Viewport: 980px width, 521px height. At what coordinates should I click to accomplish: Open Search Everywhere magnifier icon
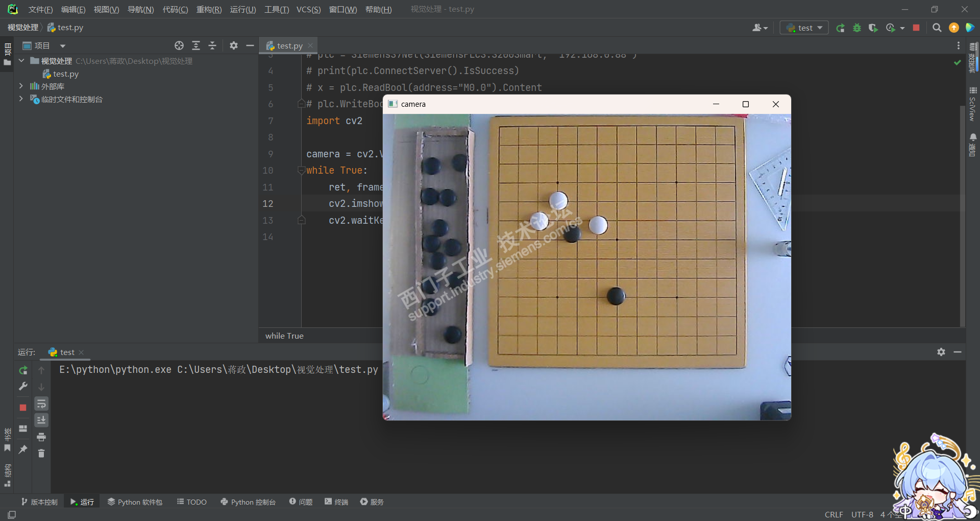937,28
